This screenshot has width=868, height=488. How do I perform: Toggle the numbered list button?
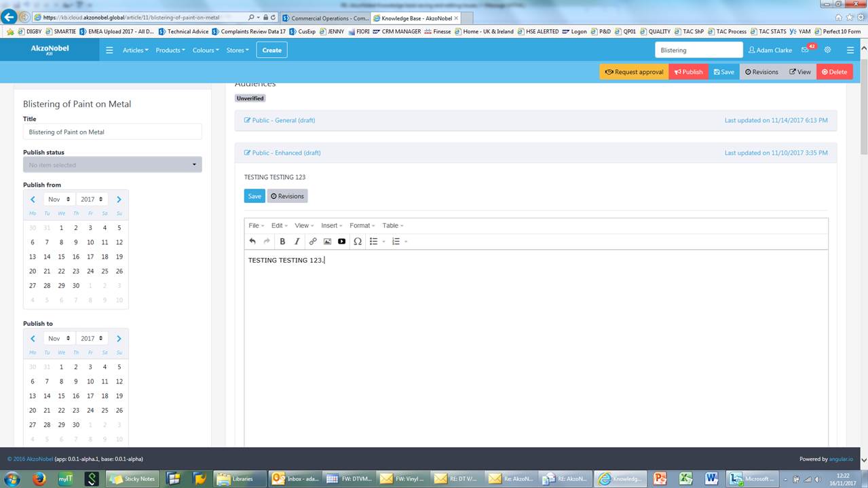coord(396,242)
